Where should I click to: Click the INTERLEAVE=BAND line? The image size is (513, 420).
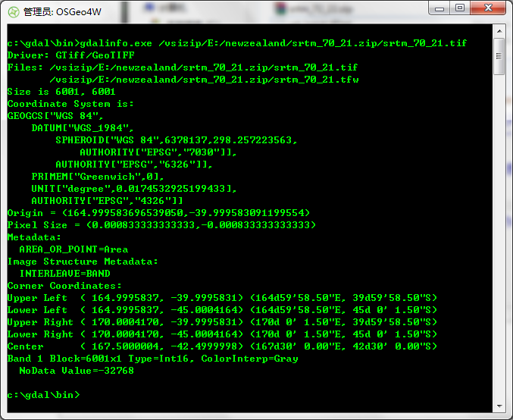[64, 274]
